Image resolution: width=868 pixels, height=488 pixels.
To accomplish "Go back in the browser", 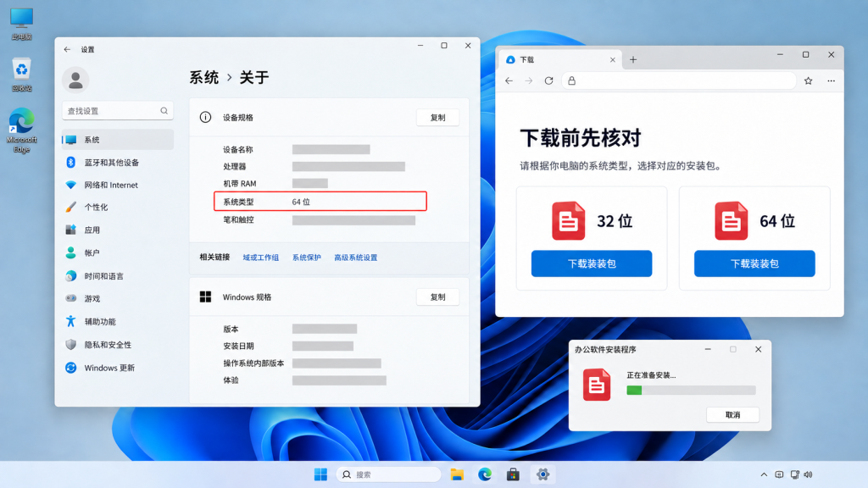I will coord(509,80).
